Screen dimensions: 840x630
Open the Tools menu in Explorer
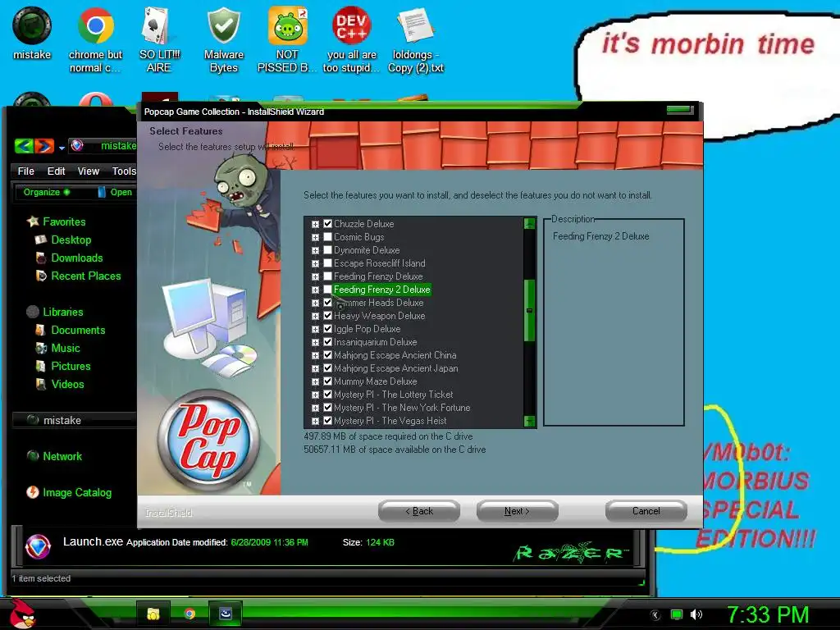124,171
